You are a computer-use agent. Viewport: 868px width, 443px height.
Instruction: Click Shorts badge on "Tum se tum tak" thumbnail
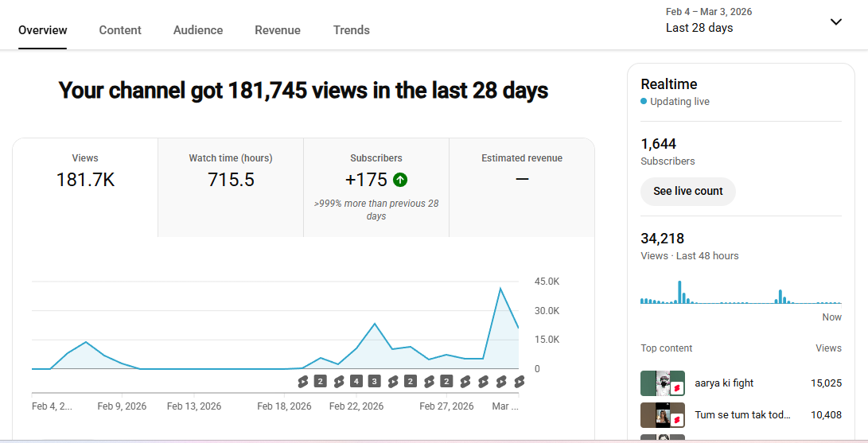tap(678, 419)
